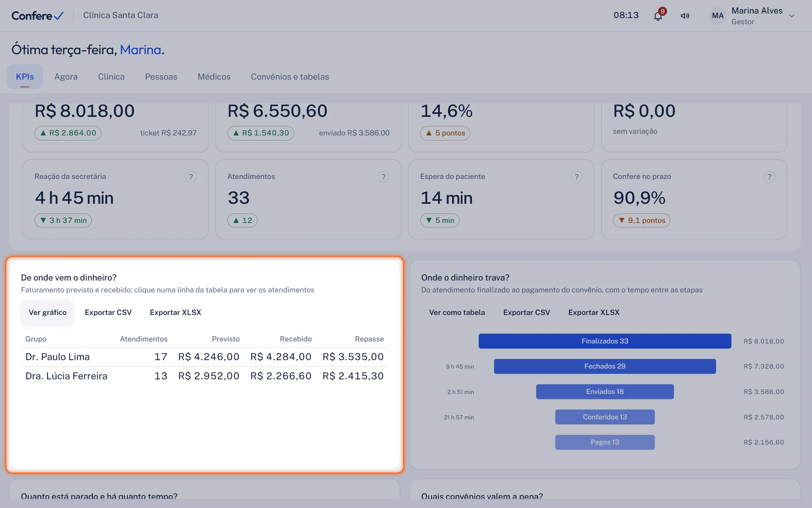Click the R$ 1.540,30 variation badge

(x=261, y=133)
